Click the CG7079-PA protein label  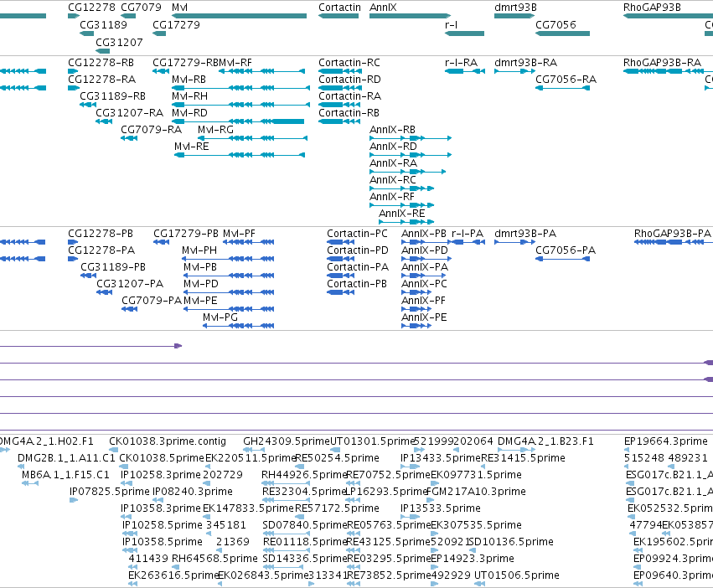pyautogui.click(x=152, y=300)
